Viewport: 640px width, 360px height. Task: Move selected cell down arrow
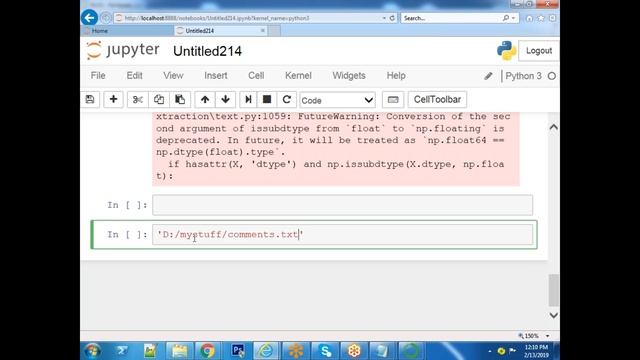pyautogui.click(x=225, y=100)
